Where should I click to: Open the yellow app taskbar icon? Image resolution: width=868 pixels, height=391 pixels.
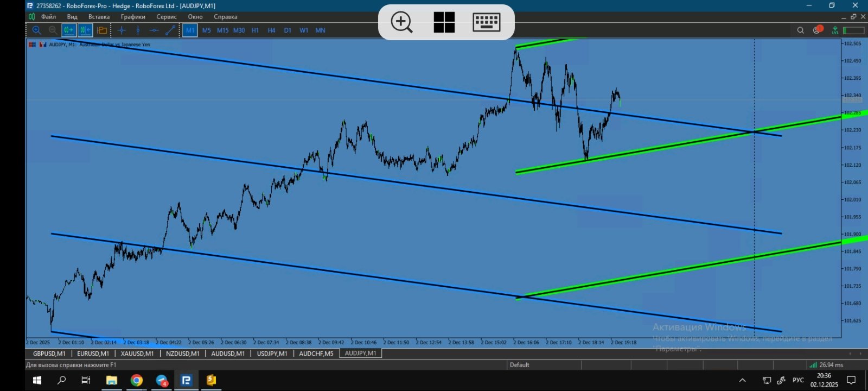[x=211, y=380]
